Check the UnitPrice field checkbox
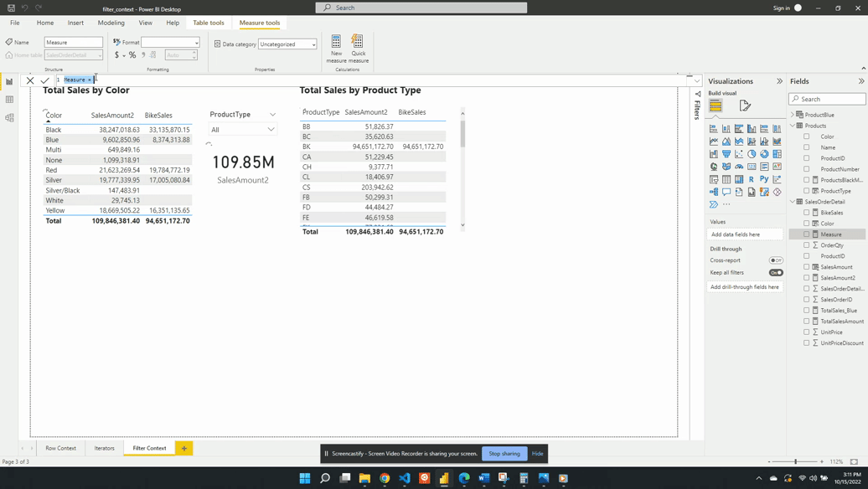This screenshot has width=868, height=489. tap(807, 332)
